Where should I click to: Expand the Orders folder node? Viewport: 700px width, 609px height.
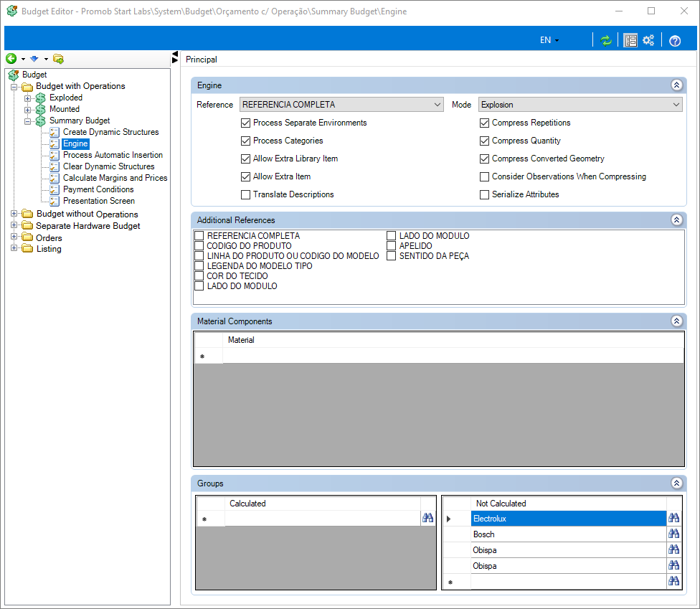(14, 237)
